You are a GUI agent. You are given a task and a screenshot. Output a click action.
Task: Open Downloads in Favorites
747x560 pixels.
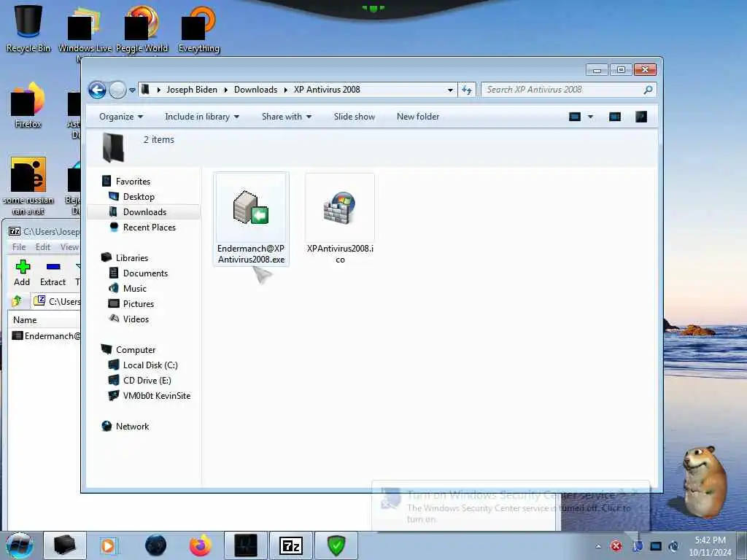[144, 212]
